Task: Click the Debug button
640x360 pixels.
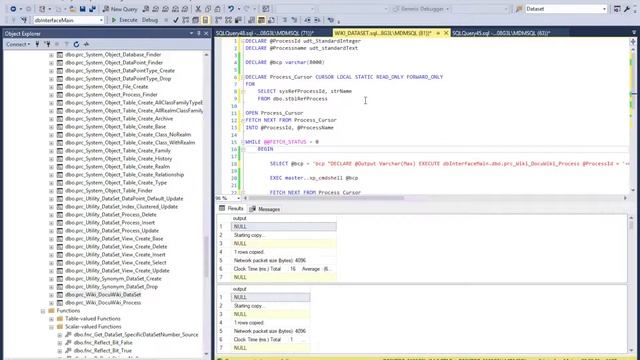Action: pyautogui.click(x=150, y=20)
